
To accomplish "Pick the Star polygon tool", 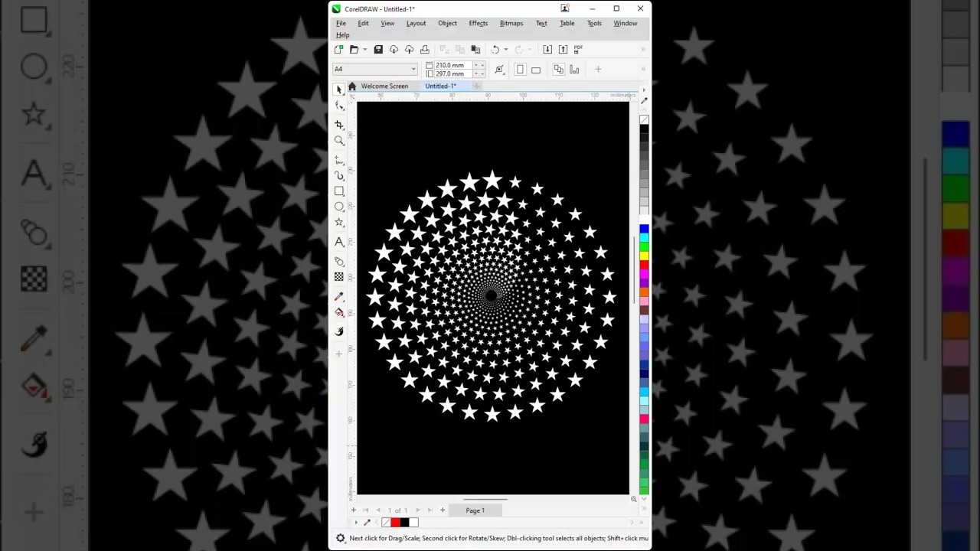I will [339, 223].
